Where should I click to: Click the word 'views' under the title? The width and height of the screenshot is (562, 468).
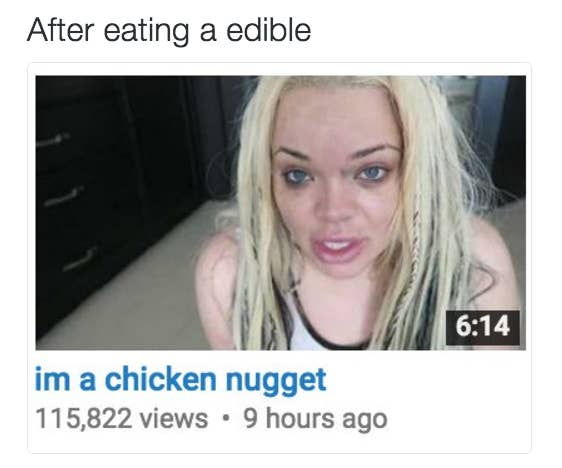[x=174, y=419]
